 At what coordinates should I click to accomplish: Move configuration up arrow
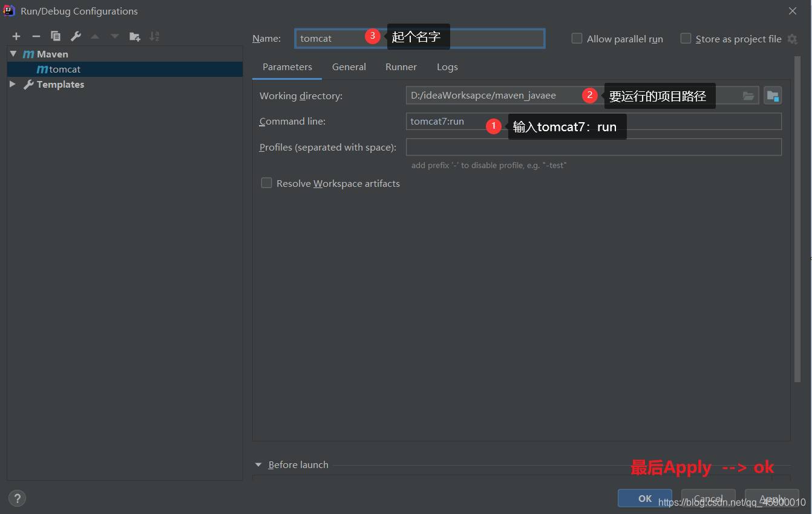95,36
